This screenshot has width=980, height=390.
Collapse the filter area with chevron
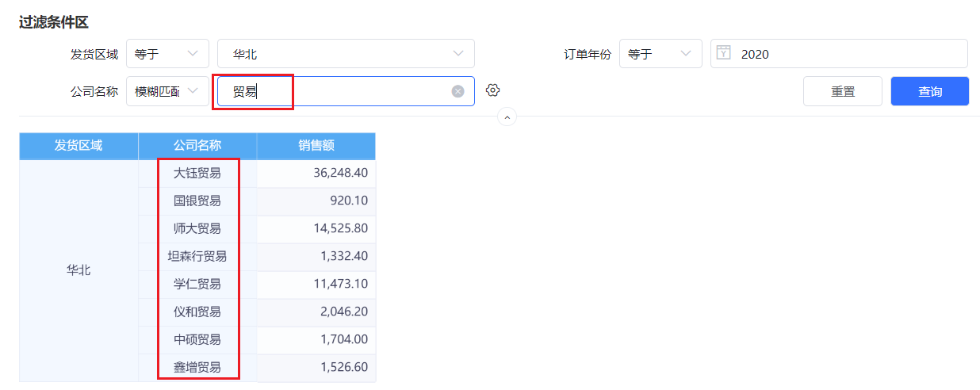pos(507,117)
